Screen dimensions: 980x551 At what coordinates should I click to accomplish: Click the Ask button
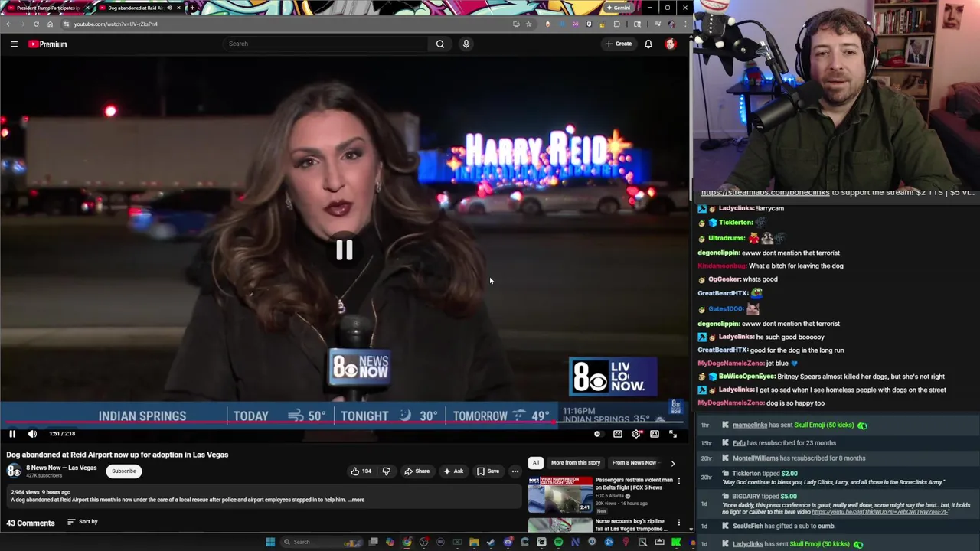(x=453, y=471)
